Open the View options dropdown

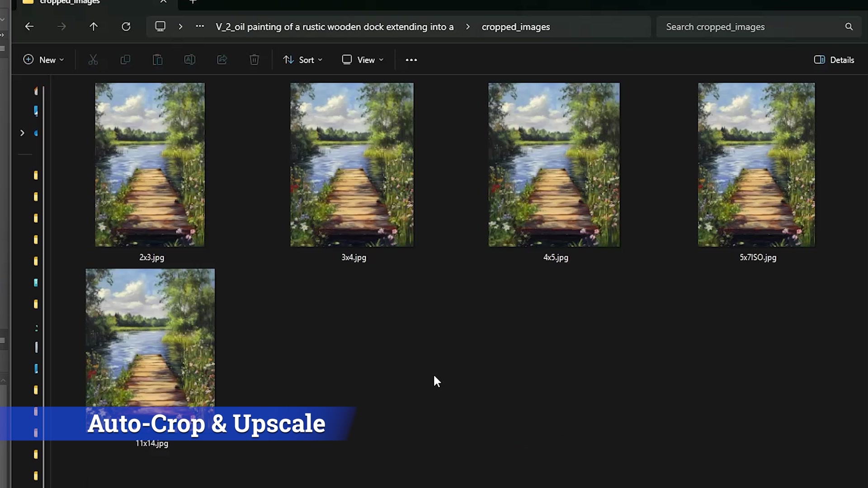(x=363, y=60)
